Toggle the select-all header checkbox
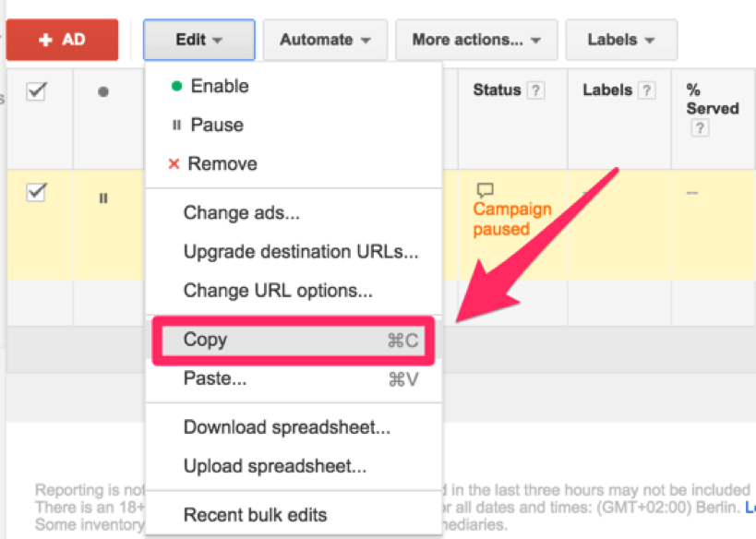The image size is (756, 539). coord(37,91)
